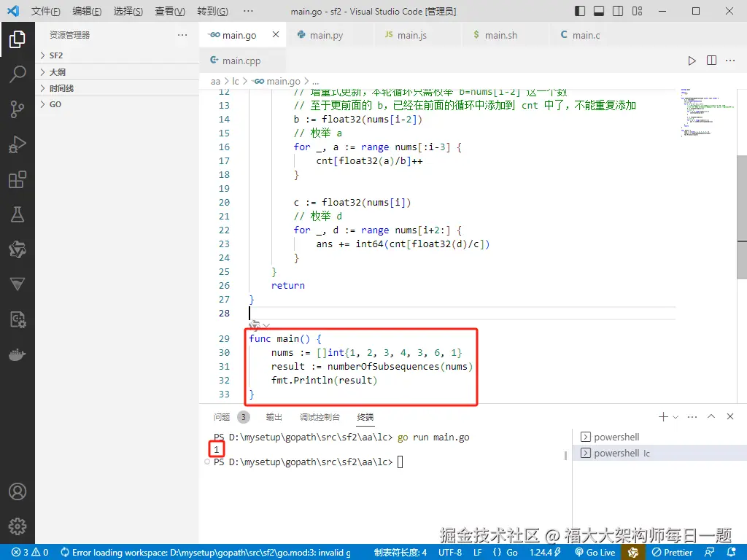Switch to the main.c tab

(x=593, y=35)
